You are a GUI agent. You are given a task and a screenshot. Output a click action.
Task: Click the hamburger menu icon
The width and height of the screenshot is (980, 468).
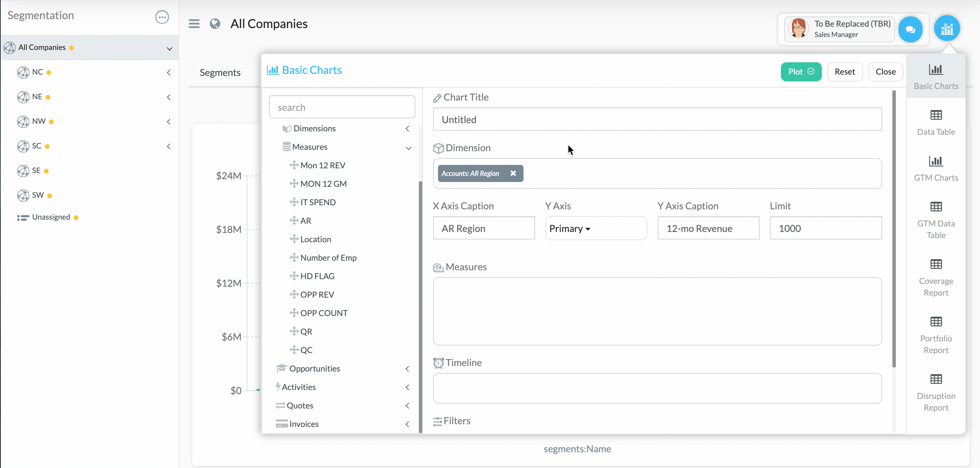[x=194, y=24]
